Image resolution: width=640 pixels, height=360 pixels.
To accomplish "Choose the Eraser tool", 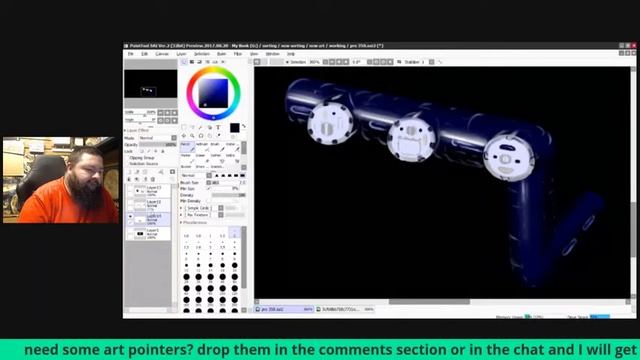I will 202,158.
